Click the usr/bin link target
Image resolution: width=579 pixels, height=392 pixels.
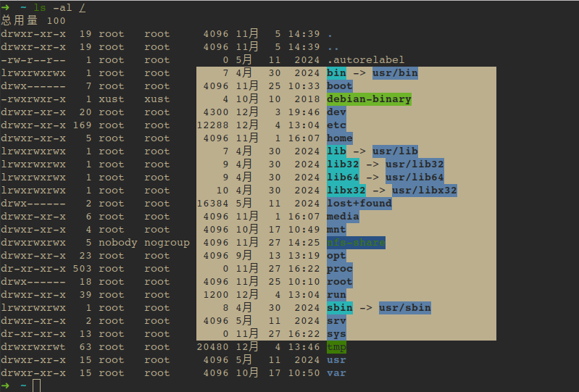pyautogui.click(x=395, y=72)
